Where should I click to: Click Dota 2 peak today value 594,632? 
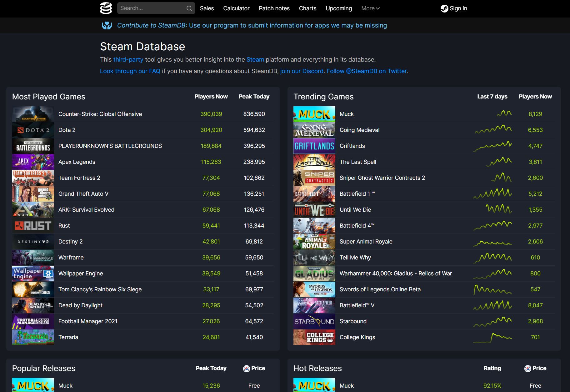coord(254,130)
